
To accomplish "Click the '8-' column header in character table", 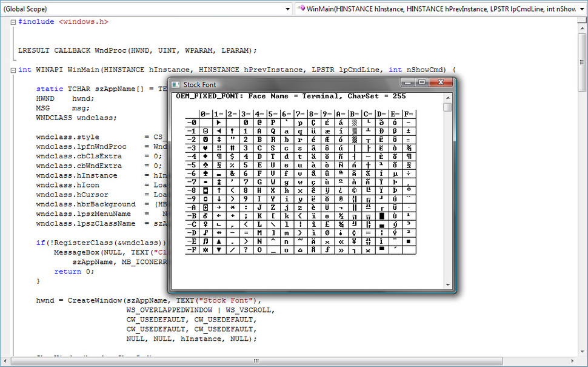I will [x=313, y=114].
